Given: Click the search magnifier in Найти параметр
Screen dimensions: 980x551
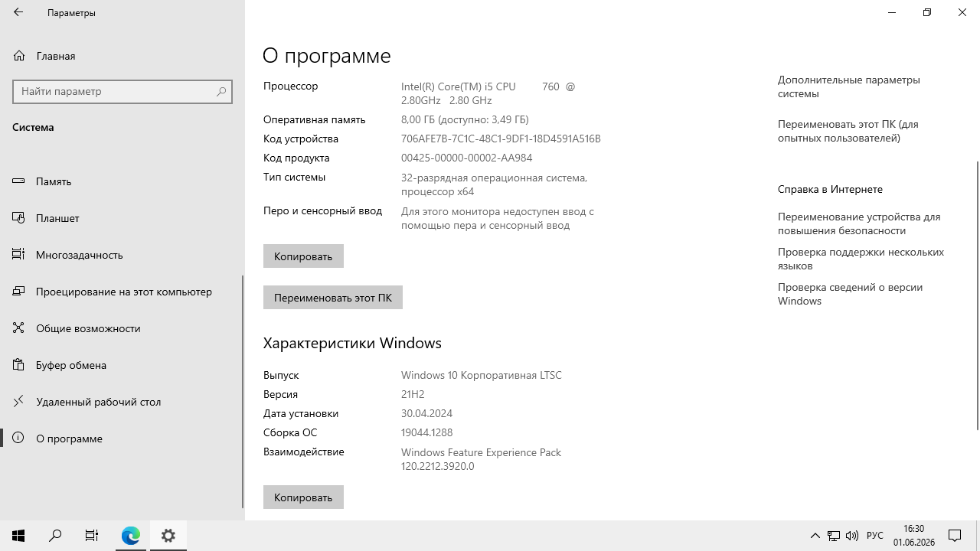Looking at the screenshot, I should (x=221, y=91).
